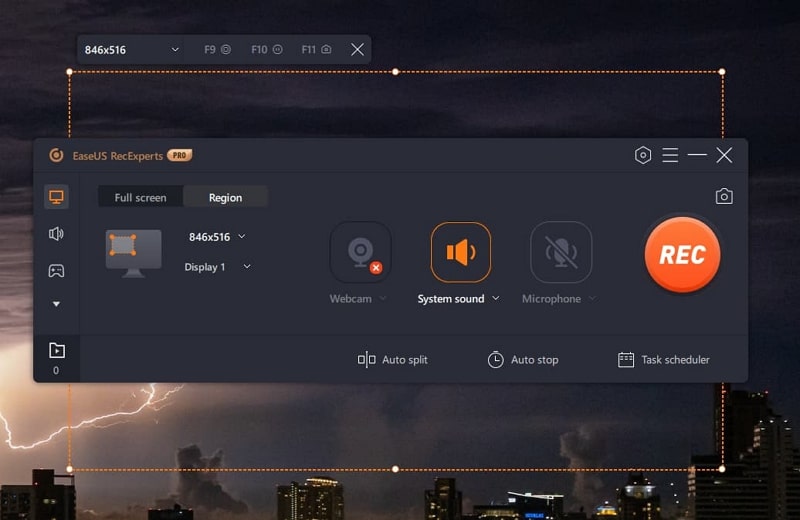Viewport: 800px width, 520px height.
Task: Minimize the RecExperts window
Action: pyautogui.click(x=697, y=155)
